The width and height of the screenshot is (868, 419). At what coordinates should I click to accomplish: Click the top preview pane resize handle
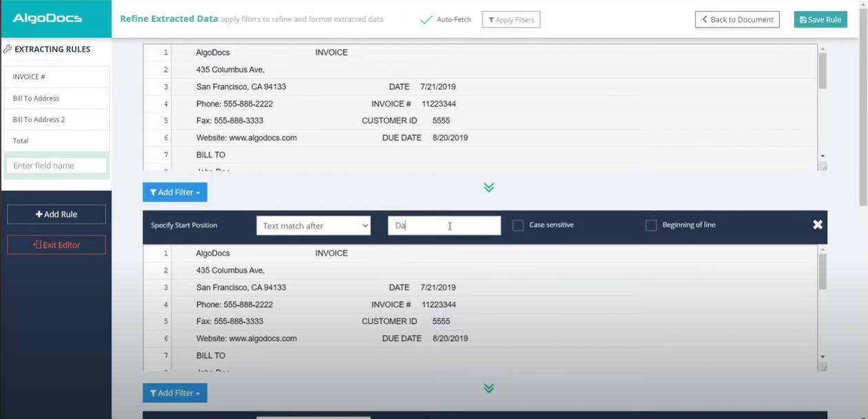tap(822, 166)
